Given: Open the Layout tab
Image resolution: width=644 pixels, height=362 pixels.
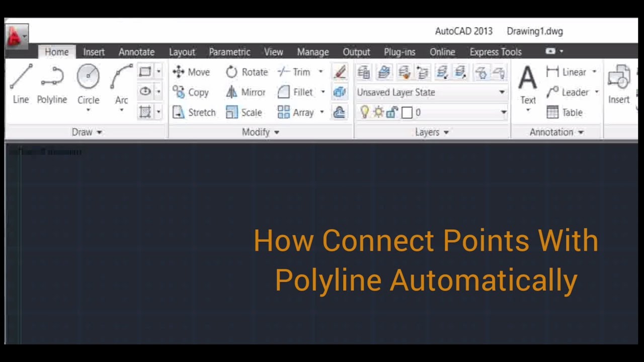Looking at the screenshot, I should tap(182, 52).
